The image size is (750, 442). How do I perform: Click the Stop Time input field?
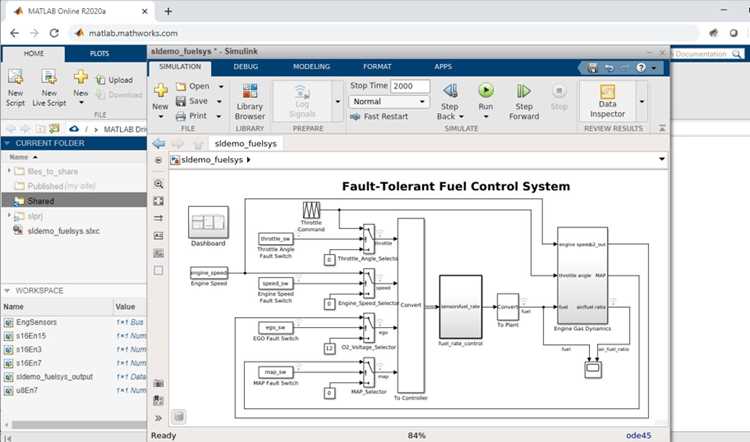click(x=410, y=86)
